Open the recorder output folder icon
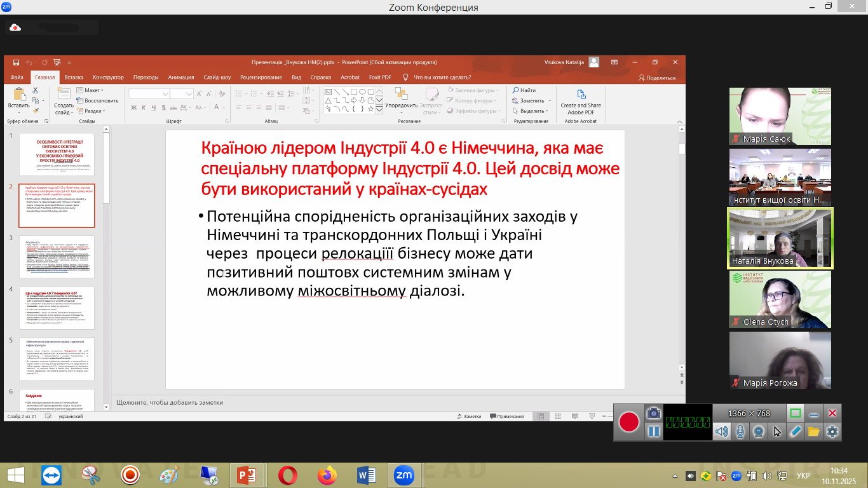 813,432
